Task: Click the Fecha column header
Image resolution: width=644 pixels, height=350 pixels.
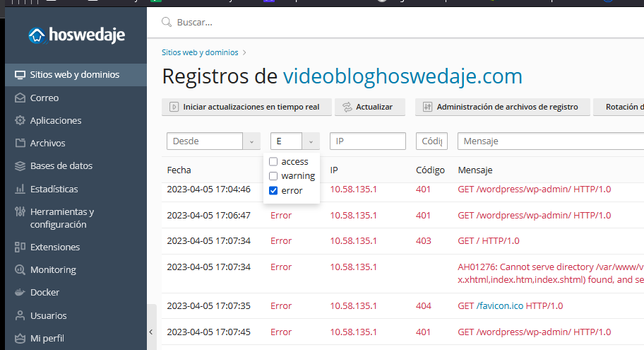Action: pyautogui.click(x=179, y=170)
